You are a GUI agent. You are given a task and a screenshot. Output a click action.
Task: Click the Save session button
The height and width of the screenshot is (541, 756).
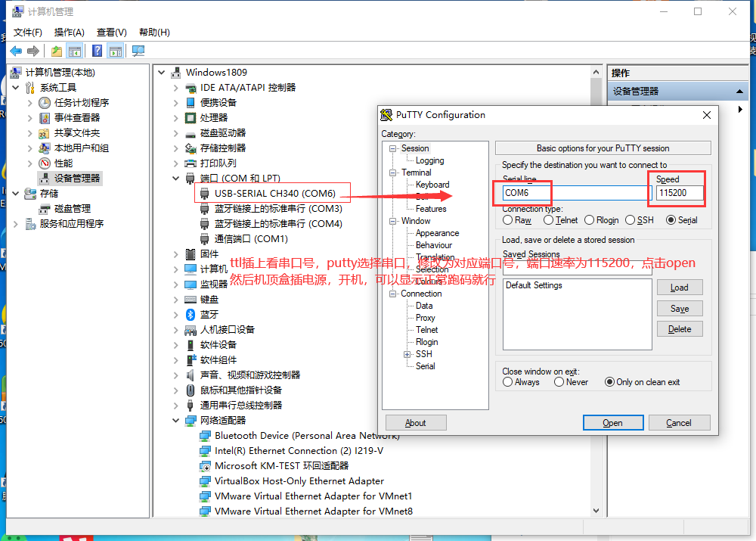point(680,309)
